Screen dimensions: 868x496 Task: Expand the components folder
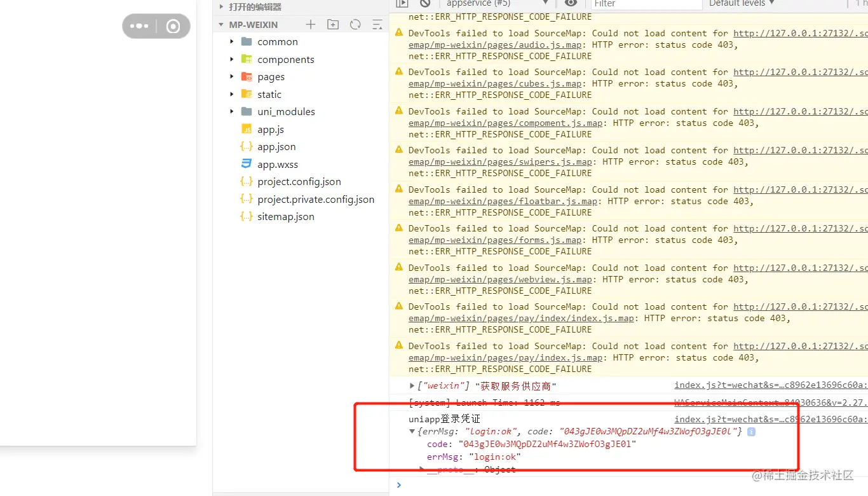(x=232, y=59)
